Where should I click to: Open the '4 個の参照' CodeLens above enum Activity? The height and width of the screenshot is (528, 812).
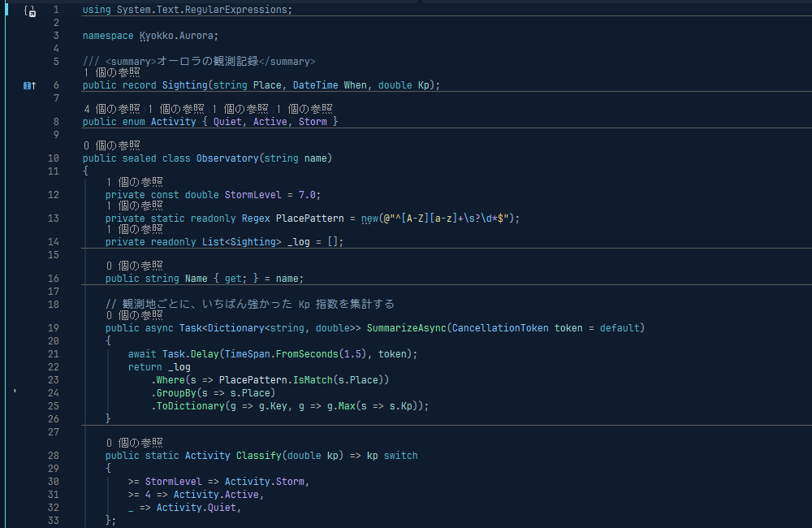coord(112,109)
